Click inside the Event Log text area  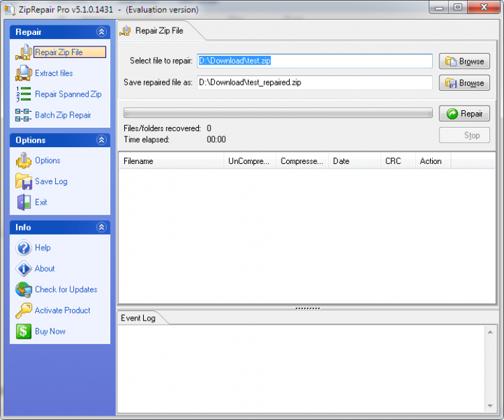302,369
